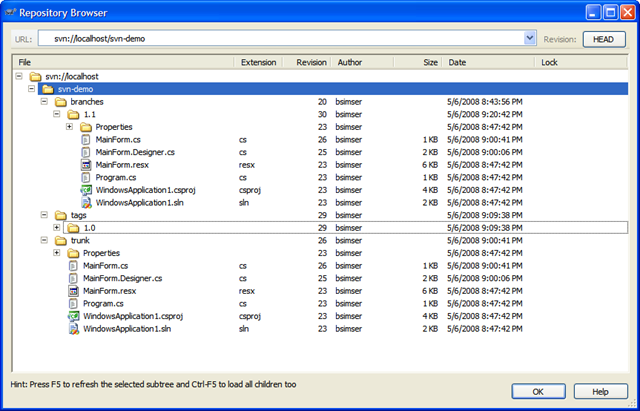Click the Help button
640x411 pixels.
point(600,391)
